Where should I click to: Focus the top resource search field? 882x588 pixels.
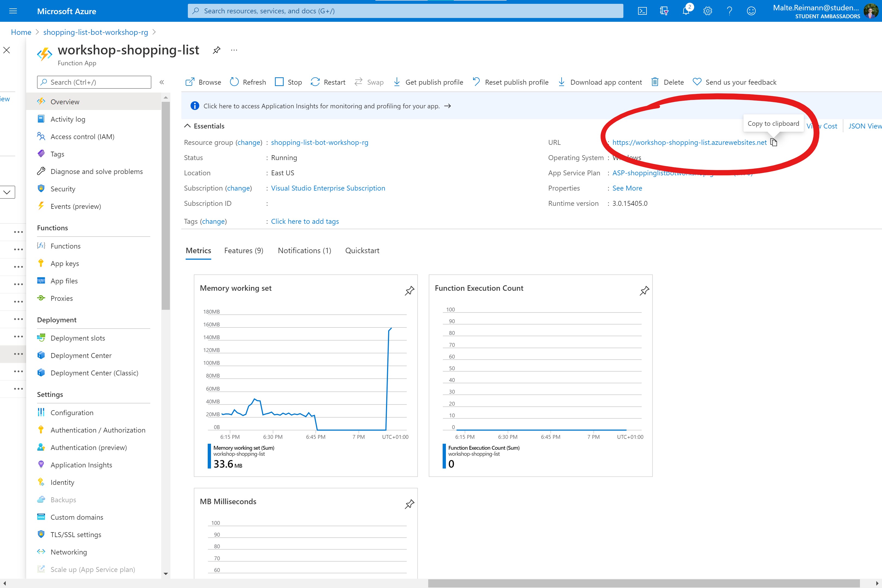point(405,11)
